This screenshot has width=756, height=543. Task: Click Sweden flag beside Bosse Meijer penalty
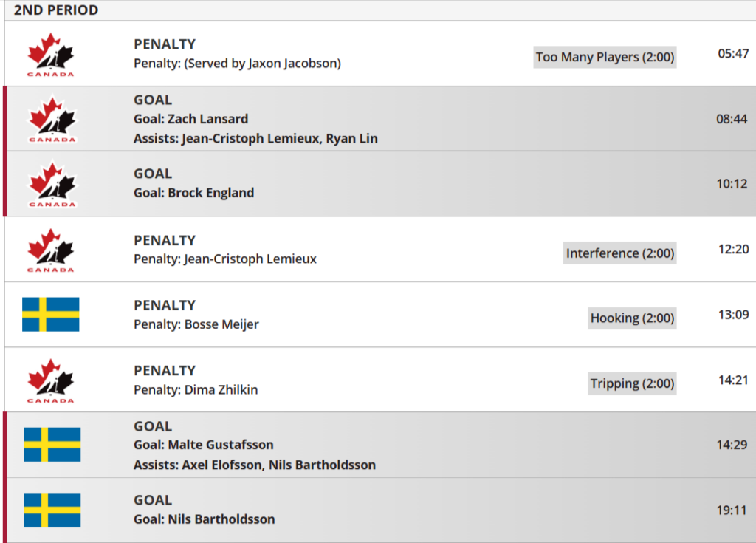(51, 315)
